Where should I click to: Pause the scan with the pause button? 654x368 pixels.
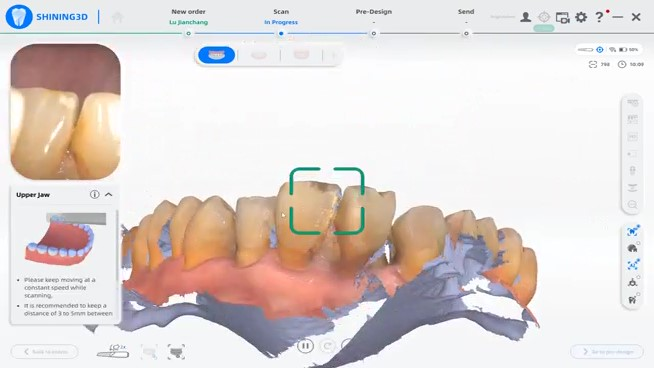tap(305, 346)
